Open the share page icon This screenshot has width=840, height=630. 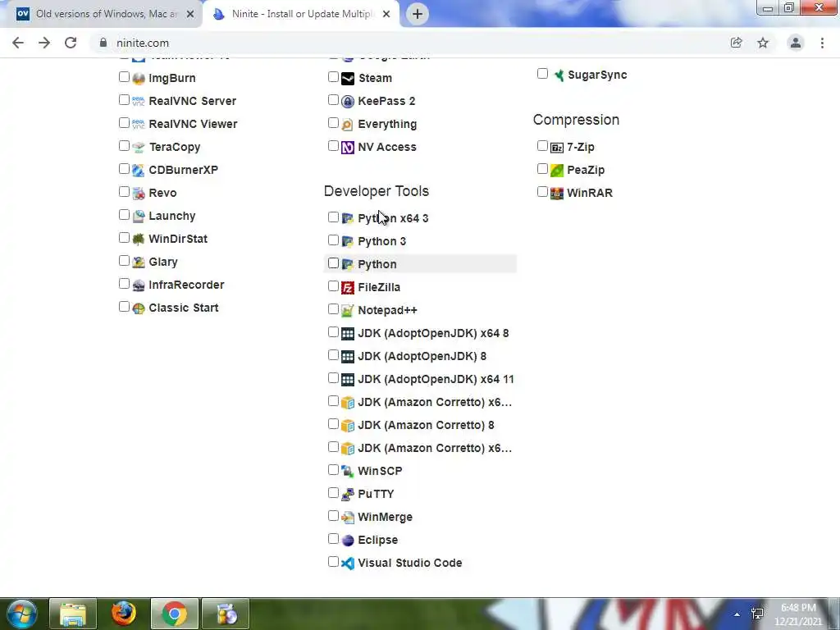click(737, 43)
